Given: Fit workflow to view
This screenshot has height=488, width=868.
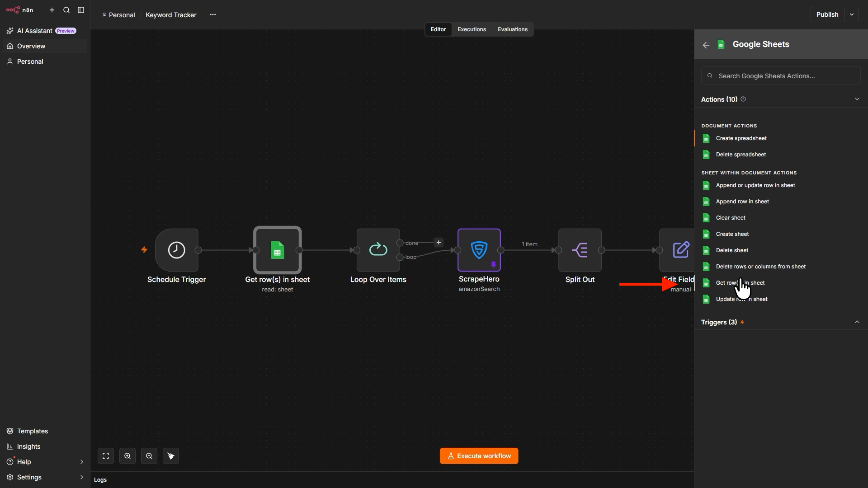Looking at the screenshot, I should tap(106, 456).
